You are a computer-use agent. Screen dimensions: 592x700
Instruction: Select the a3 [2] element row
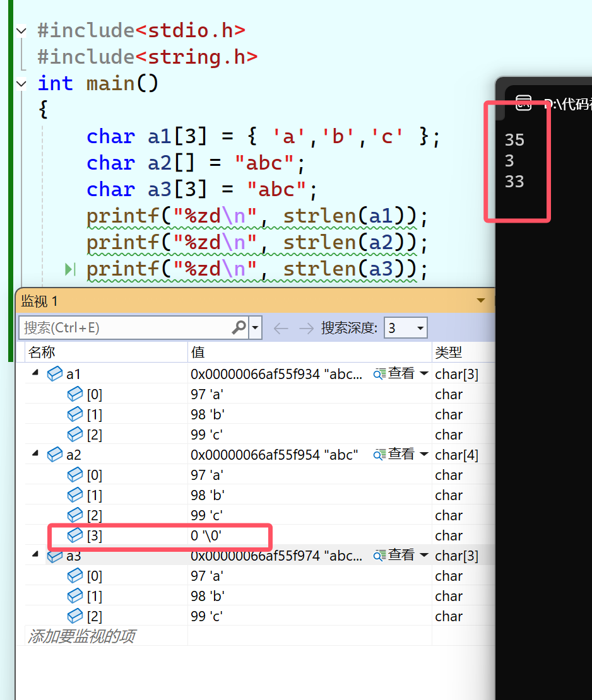pyautogui.click(x=259, y=616)
